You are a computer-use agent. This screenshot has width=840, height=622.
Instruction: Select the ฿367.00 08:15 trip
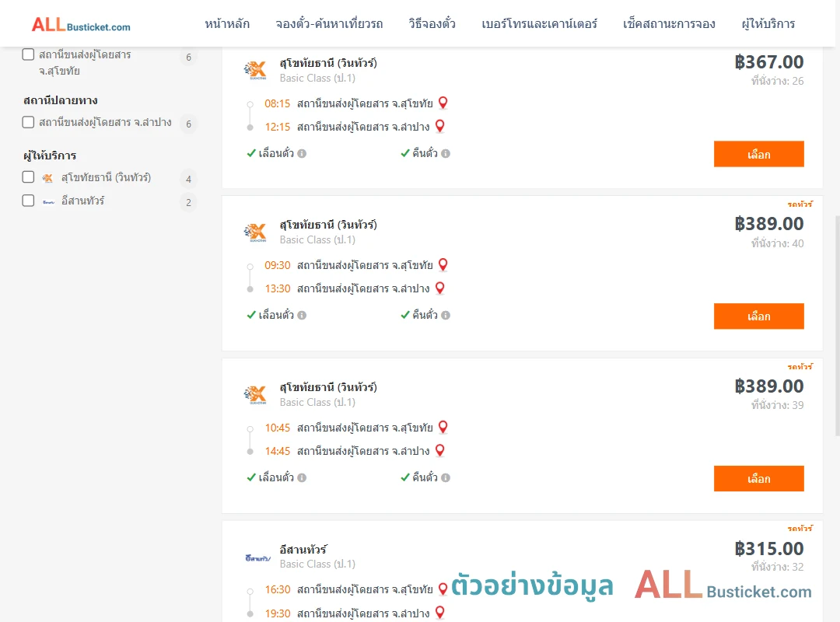tap(758, 154)
